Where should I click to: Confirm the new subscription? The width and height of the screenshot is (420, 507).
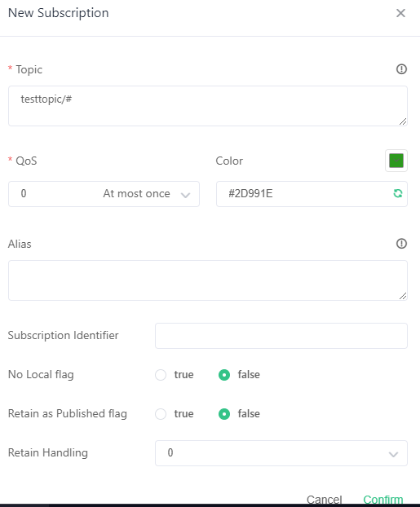(382, 500)
